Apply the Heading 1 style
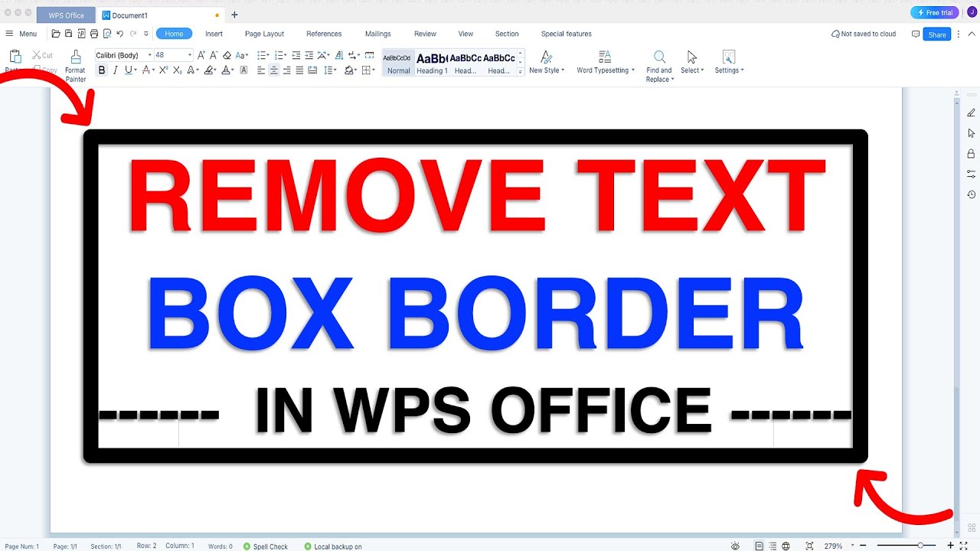This screenshot has height=551, width=980. [432, 63]
